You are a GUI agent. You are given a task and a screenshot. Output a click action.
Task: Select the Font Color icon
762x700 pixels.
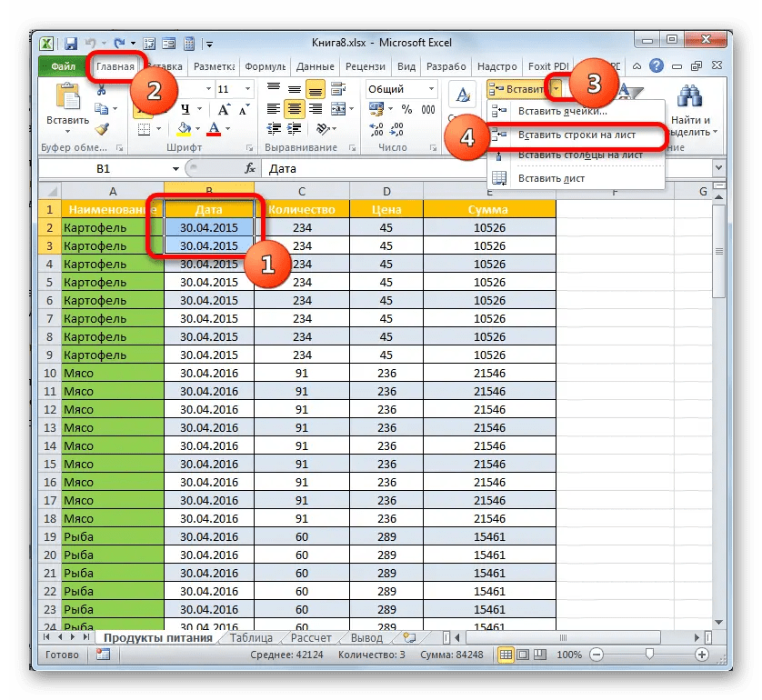tap(215, 128)
